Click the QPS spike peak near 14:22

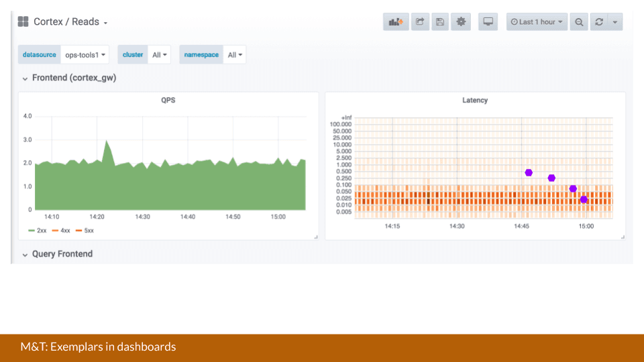107,141
